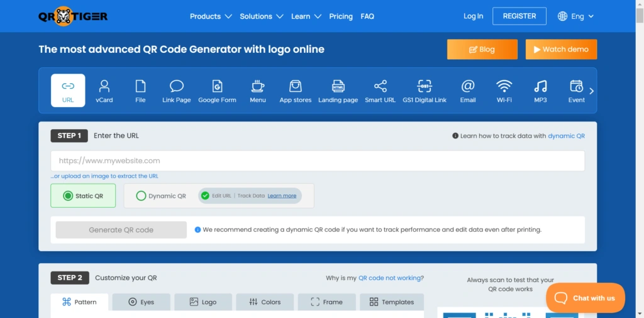Screen dimensions: 644x318
Task: Open the Solutions dropdown menu
Action: coord(261,16)
